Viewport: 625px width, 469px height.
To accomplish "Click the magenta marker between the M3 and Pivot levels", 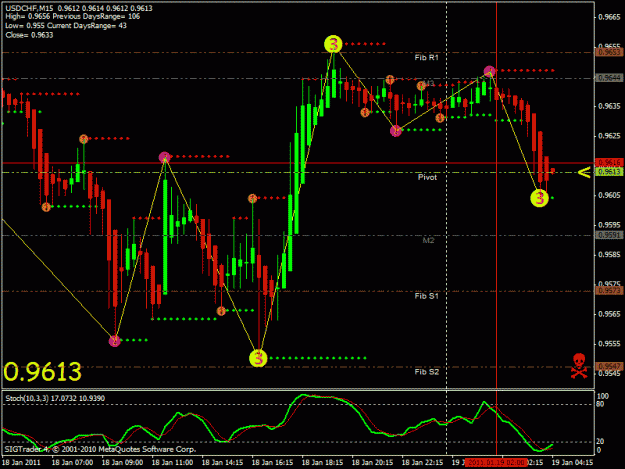I will tap(396, 131).
